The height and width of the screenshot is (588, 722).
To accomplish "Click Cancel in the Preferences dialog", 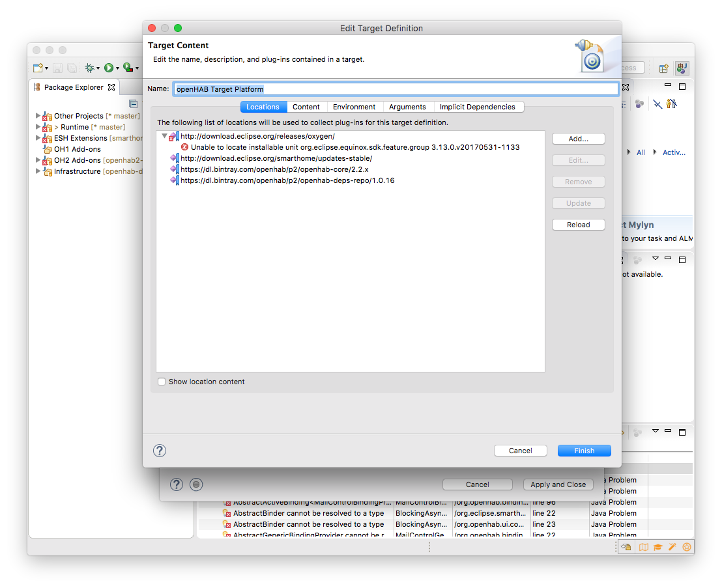I will pyautogui.click(x=478, y=484).
